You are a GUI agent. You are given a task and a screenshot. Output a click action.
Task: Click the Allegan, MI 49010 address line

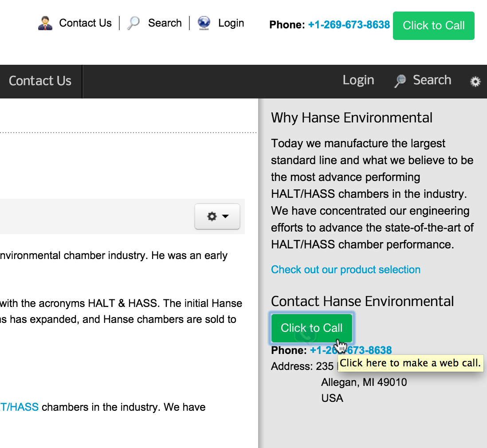point(364,382)
